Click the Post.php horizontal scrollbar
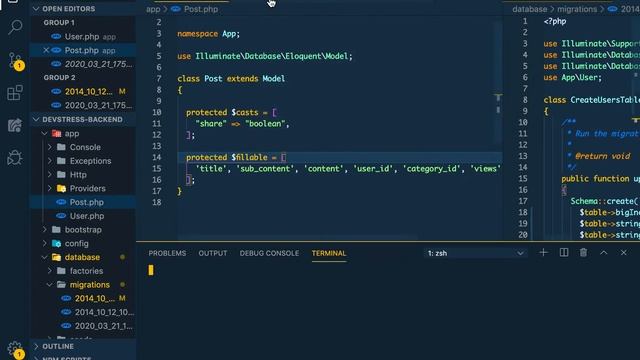This screenshot has height=360, width=640. pyautogui.click(x=298, y=238)
